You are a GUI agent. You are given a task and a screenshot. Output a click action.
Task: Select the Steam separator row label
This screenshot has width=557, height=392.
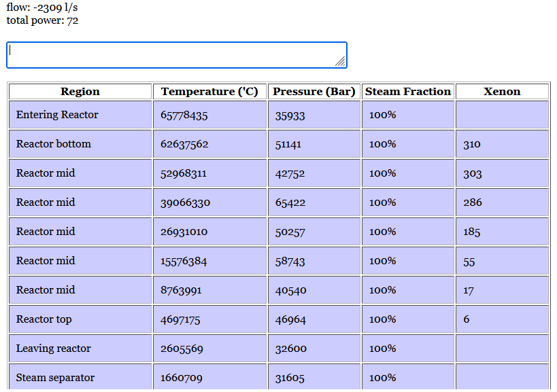[x=55, y=378]
